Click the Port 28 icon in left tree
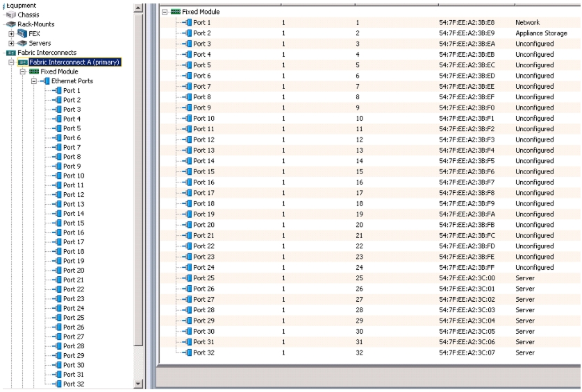Viewport: 582px width, 392px height. pyautogui.click(x=58, y=346)
